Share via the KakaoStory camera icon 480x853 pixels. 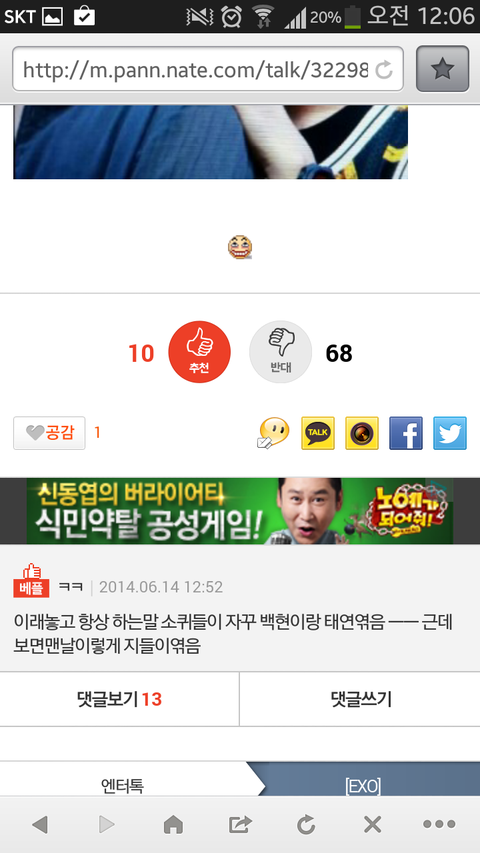362,433
